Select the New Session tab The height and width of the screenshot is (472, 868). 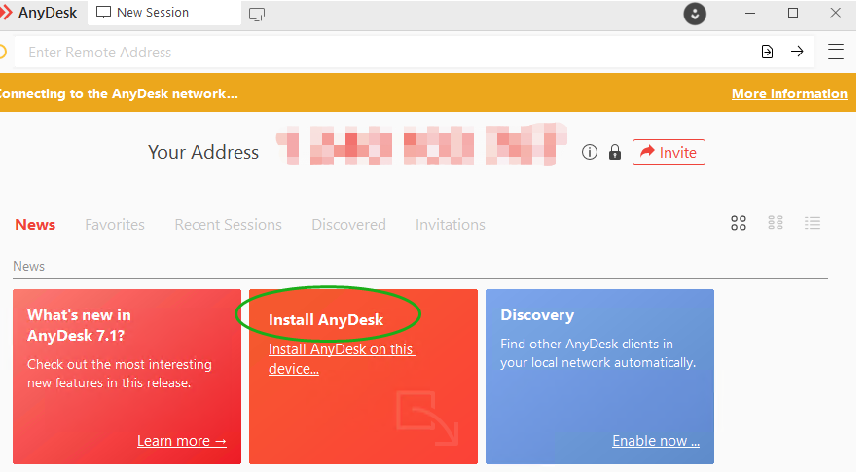[163, 13]
